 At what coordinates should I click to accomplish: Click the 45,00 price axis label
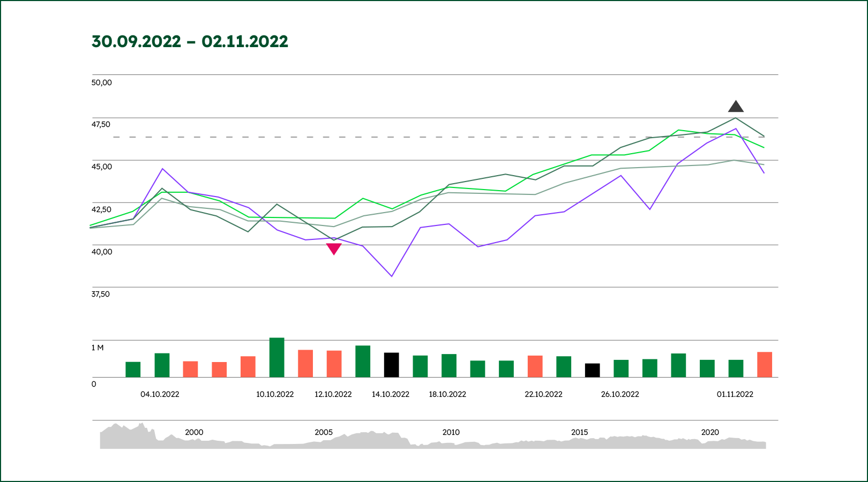tap(102, 167)
